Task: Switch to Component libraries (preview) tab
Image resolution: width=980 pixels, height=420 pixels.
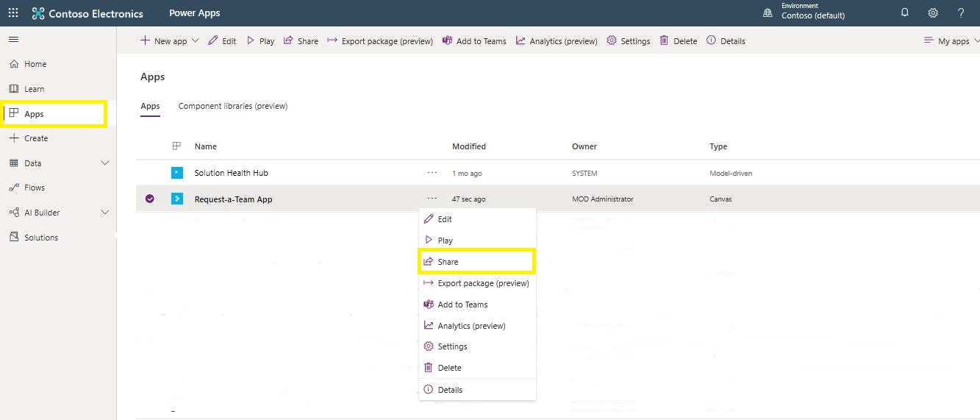Action: pos(233,106)
